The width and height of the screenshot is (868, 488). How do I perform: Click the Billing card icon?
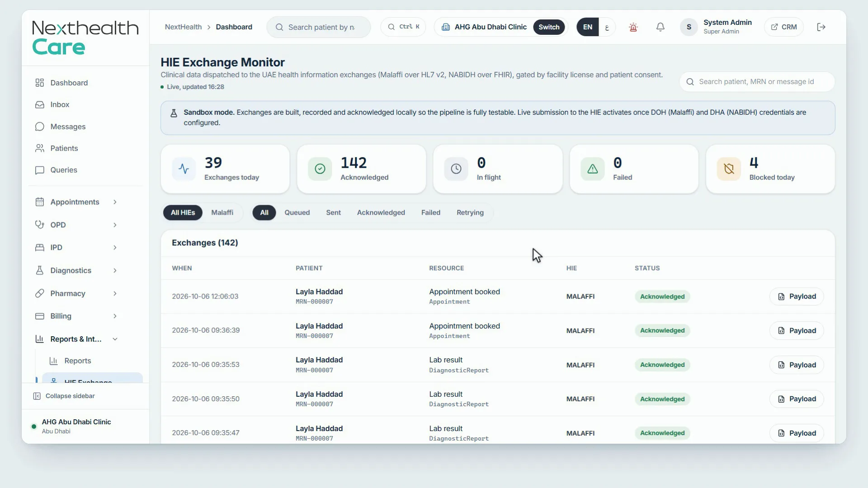[x=40, y=316]
